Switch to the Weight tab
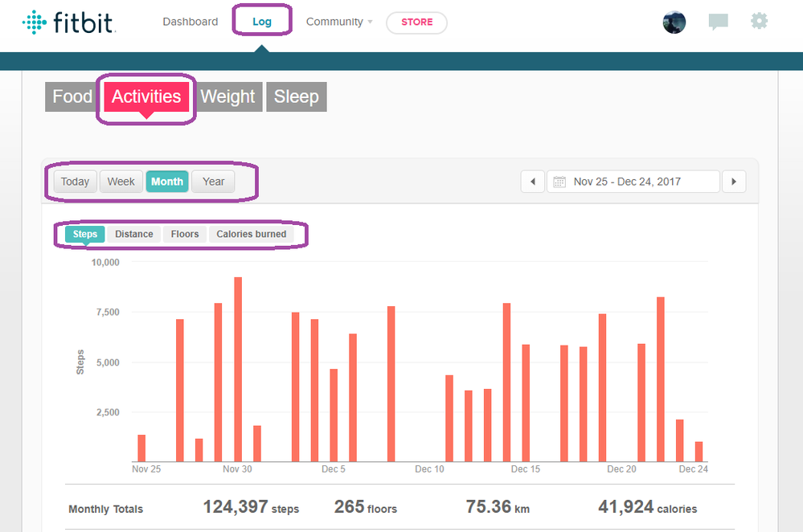The width and height of the screenshot is (803, 532). pos(227,97)
